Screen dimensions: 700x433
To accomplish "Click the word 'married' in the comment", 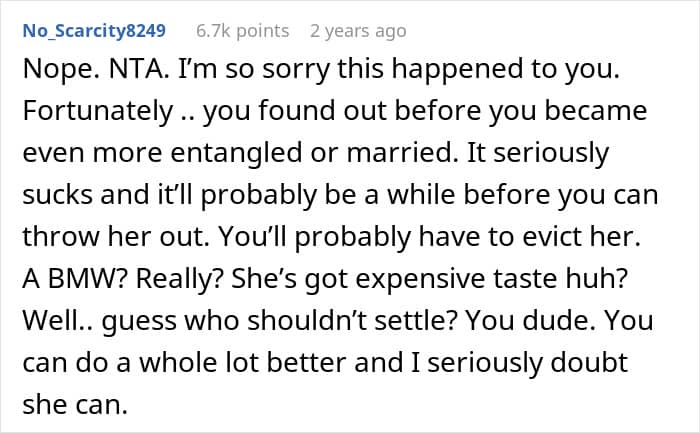I will tap(400, 153).
